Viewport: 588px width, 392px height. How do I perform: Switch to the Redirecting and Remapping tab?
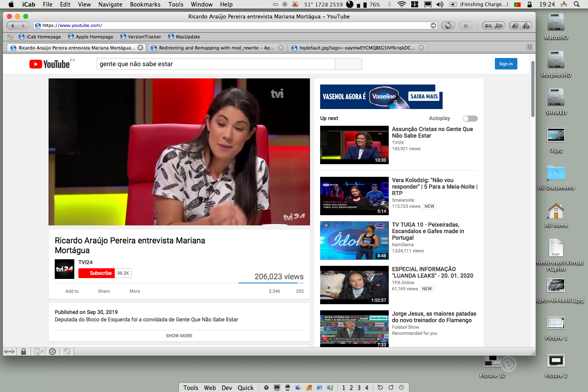click(x=216, y=48)
